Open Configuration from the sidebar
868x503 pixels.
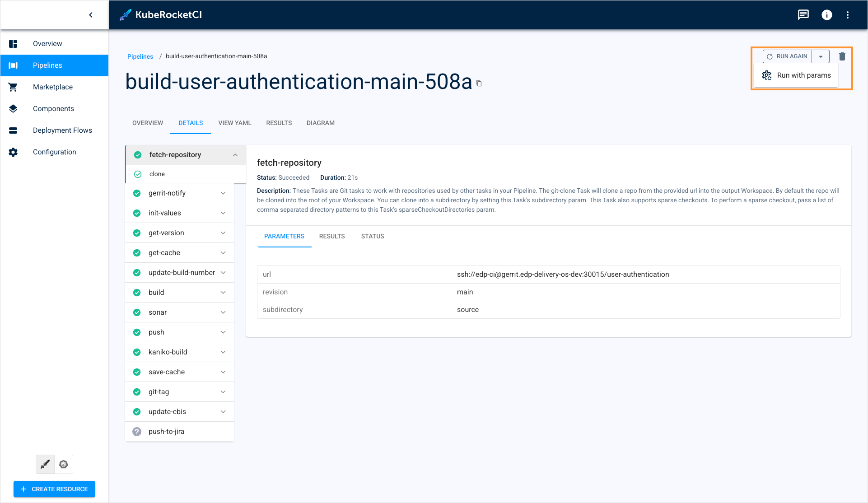(54, 152)
